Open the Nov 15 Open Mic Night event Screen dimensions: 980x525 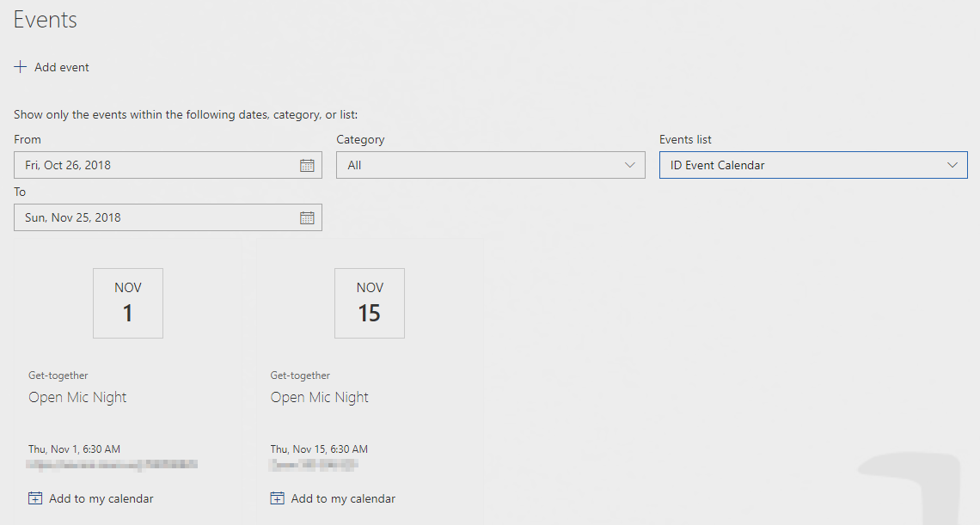pos(319,397)
